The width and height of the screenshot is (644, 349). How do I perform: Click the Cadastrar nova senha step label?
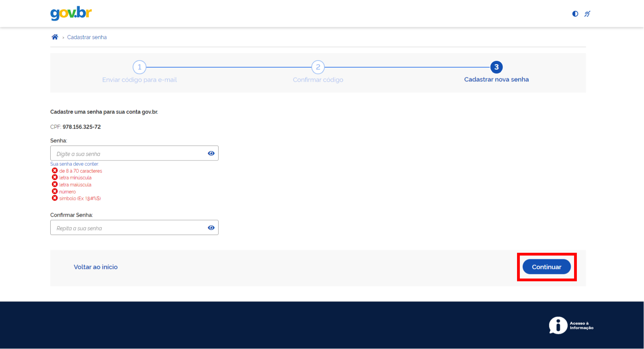click(x=496, y=79)
